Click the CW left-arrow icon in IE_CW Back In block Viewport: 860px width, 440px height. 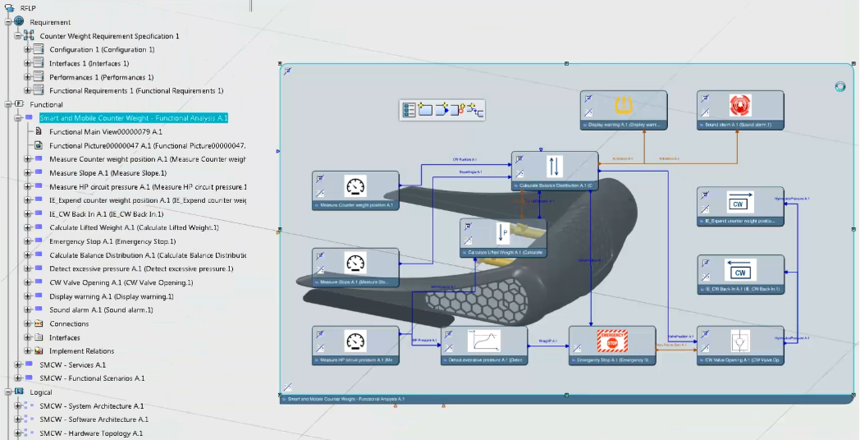point(740,270)
